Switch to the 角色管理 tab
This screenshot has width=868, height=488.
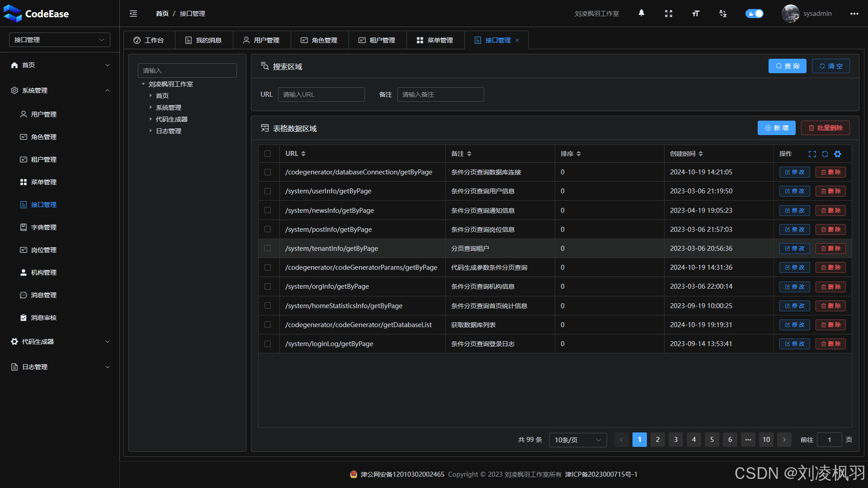coord(320,40)
